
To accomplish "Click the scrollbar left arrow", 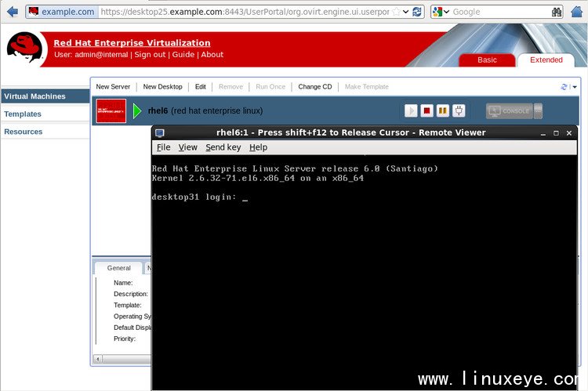I will [97, 359].
